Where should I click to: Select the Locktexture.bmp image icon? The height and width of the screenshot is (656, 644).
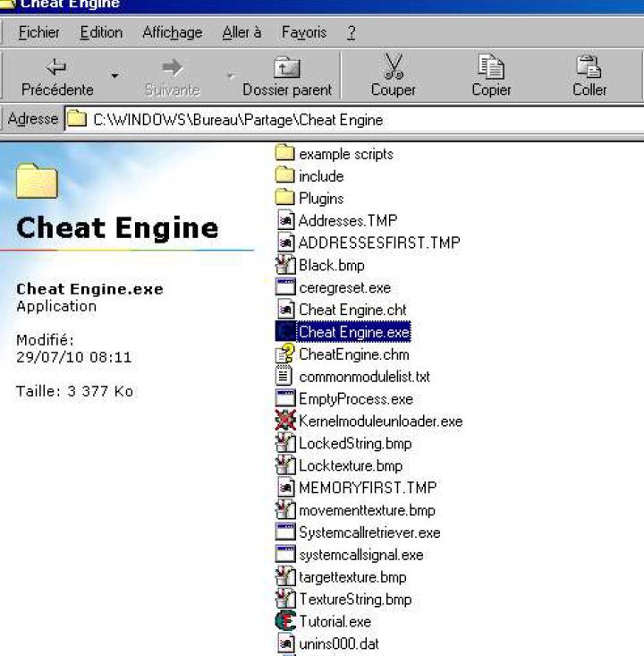coord(285,464)
